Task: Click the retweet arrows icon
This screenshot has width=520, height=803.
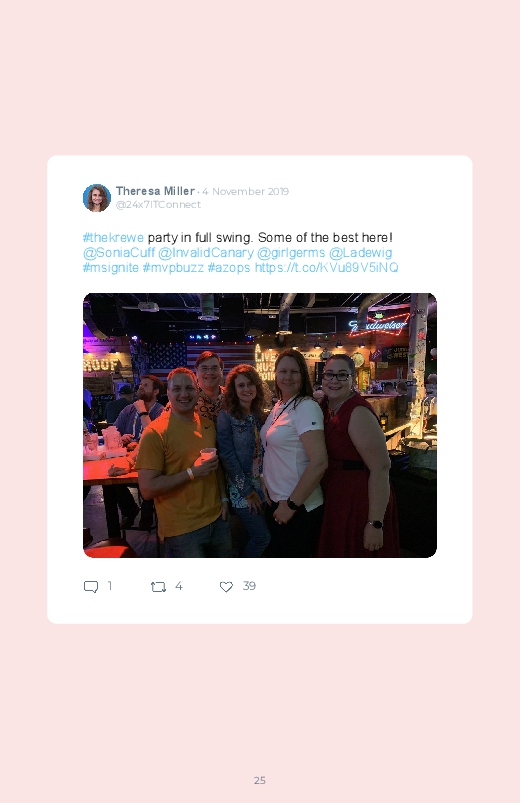Action: 158,587
